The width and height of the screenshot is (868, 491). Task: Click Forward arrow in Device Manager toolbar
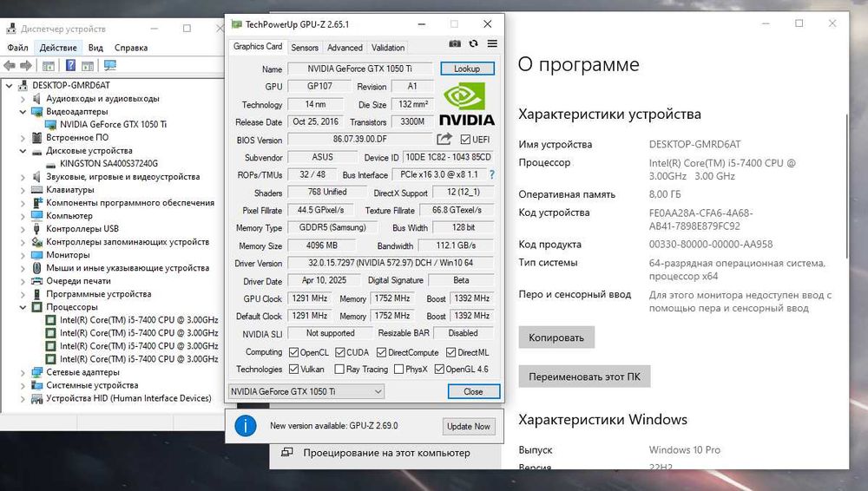tap(26, 65)
